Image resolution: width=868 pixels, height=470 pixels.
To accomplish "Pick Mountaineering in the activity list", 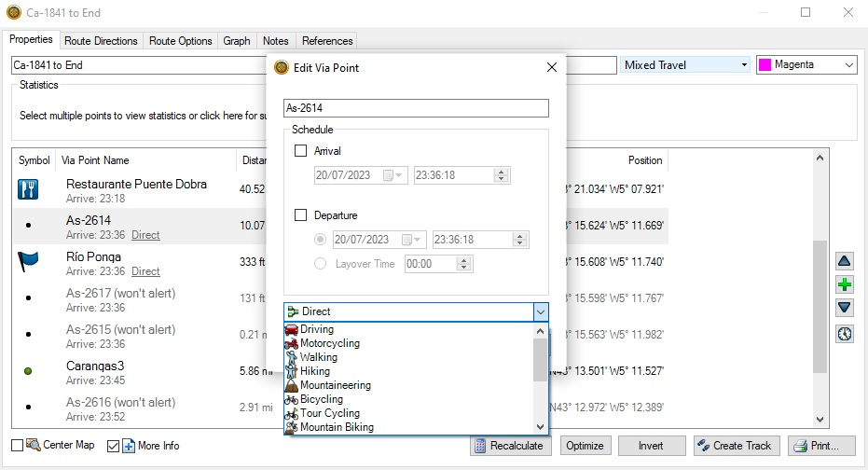I will coord(335,385).
